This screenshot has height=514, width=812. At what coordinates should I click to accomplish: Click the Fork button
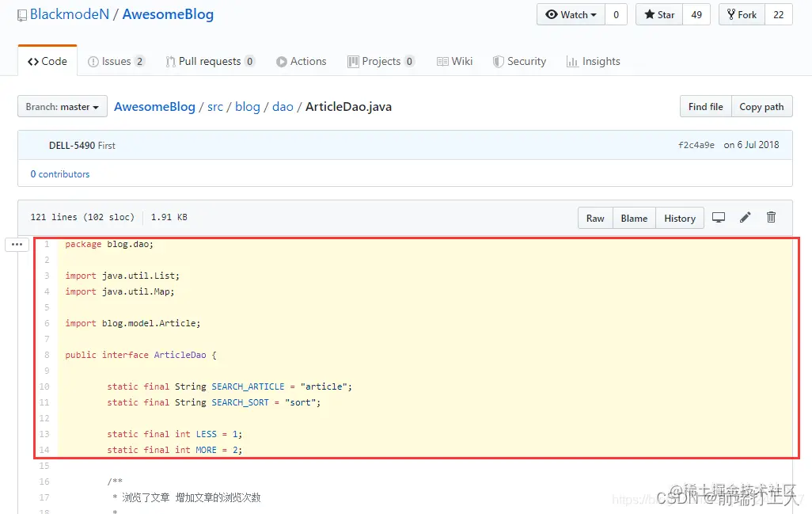coord(742,14)
